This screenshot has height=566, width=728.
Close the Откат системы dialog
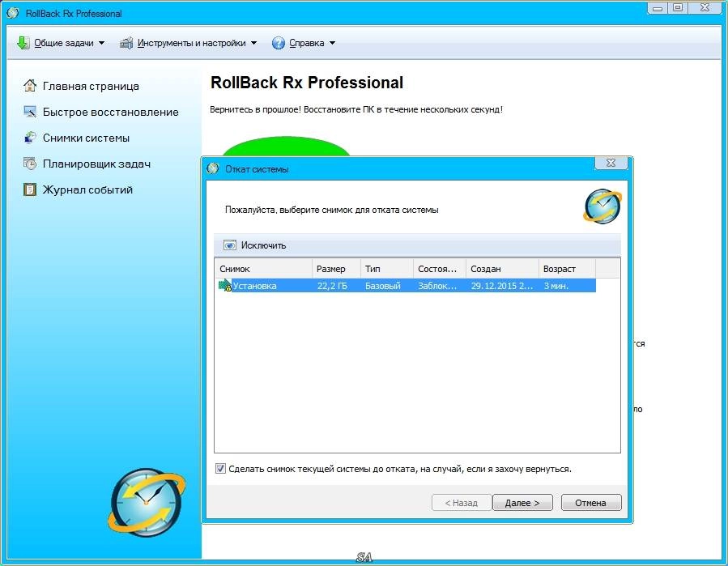[x=611, y=163]
